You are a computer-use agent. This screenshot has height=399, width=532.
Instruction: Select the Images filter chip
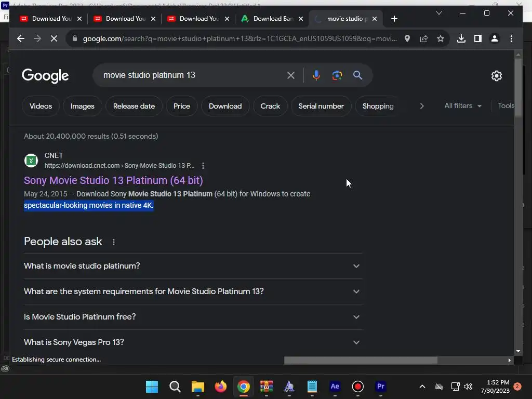coord(83,106)
